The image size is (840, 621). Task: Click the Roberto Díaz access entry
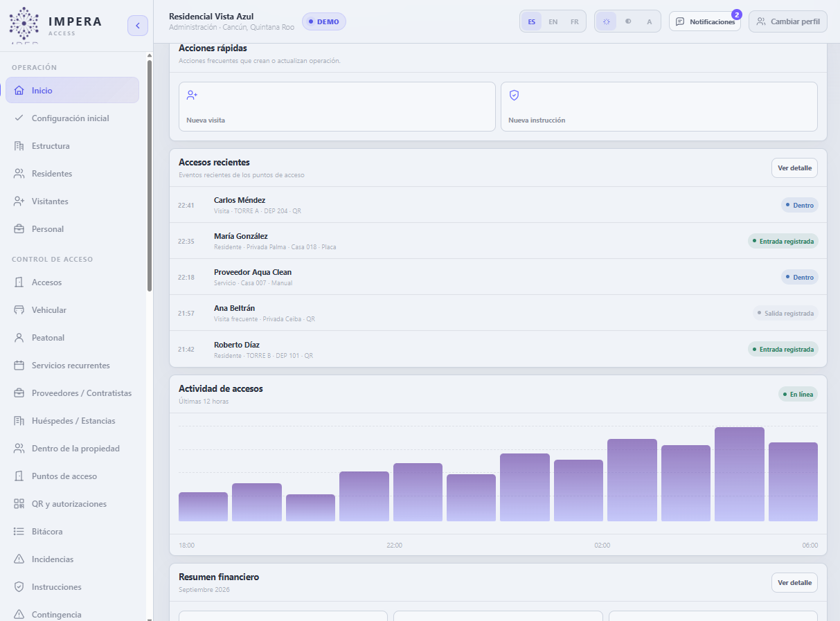coord(498,349)
